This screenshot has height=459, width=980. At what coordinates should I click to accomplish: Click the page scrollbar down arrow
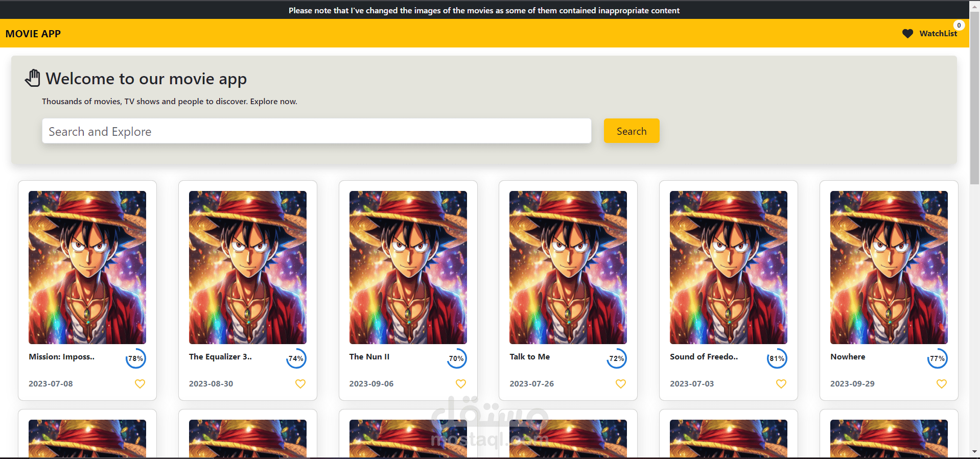975,451
